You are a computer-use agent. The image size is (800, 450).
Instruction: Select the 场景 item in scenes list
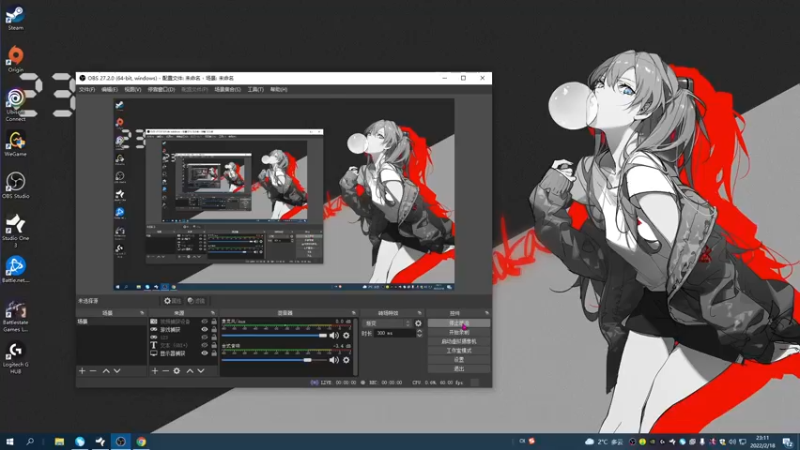pyautogui.click(x=111, y=322)
